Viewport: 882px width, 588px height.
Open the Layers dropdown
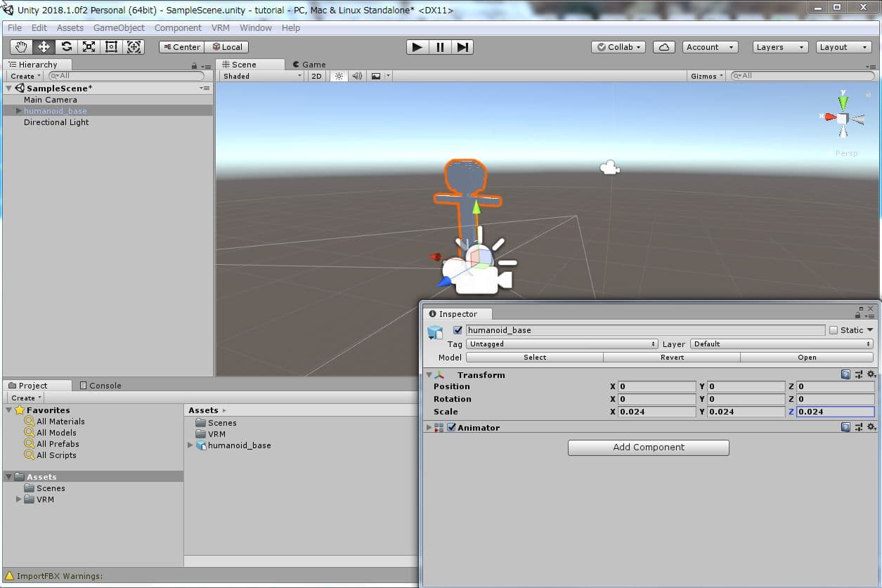coord(780,47)
